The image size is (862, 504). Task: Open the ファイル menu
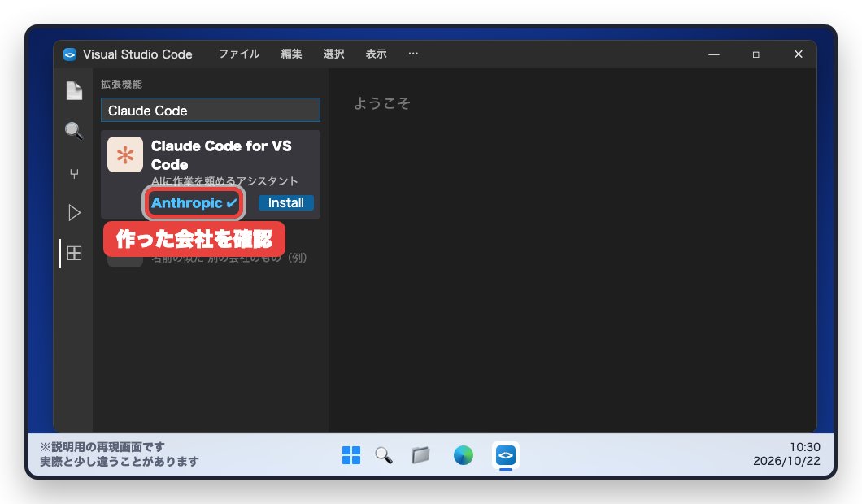pyautogui.click(x=239, y=54)
